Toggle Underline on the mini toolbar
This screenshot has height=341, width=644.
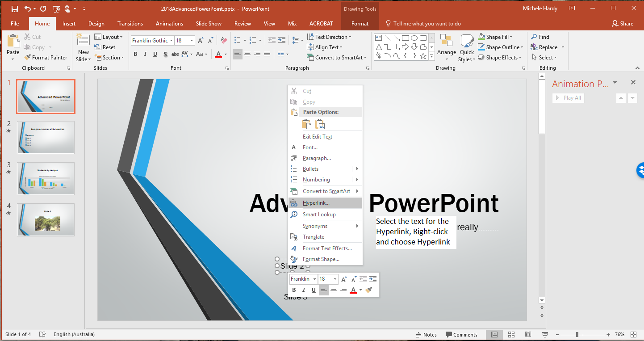(x=314, y=290)
